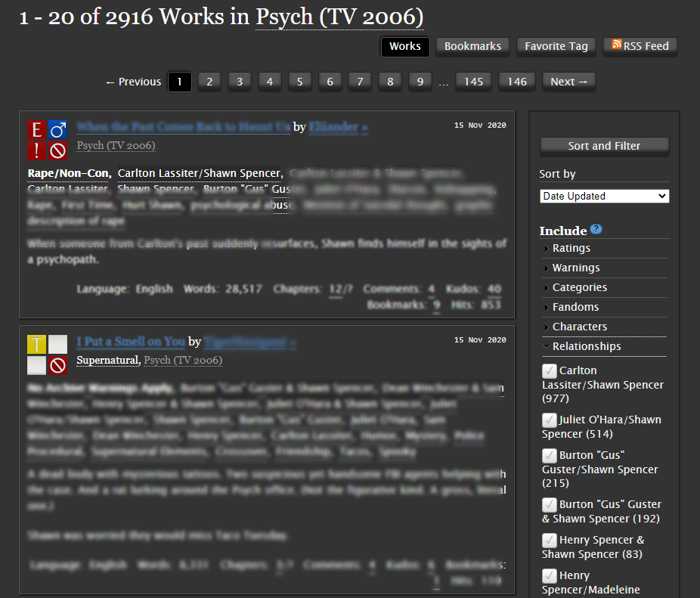This screenshot has height=598, width=700.
Task: Click the blue male/male category icon
Action: tap(57, 130)
